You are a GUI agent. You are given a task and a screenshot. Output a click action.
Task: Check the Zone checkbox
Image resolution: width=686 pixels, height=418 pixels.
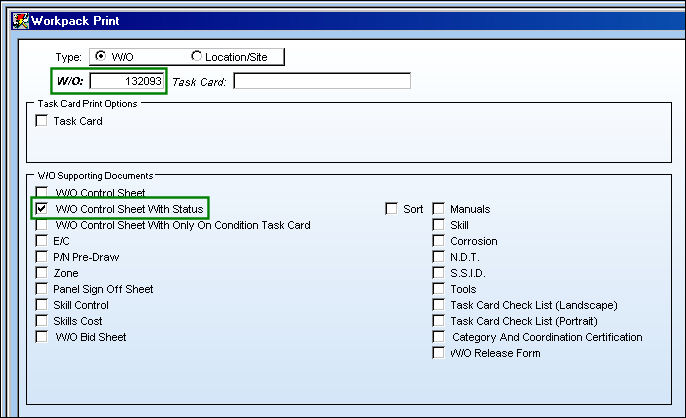point(41,273)
